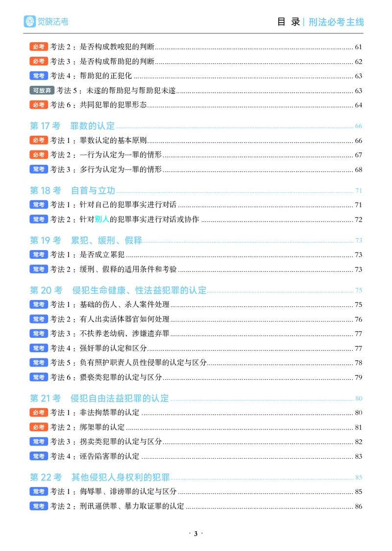Image resolution: width=392 pixels, height=551 pixels.
Task: Select the entry 针对自己的犯罪事实进行对话
Action: pos(128,205)
